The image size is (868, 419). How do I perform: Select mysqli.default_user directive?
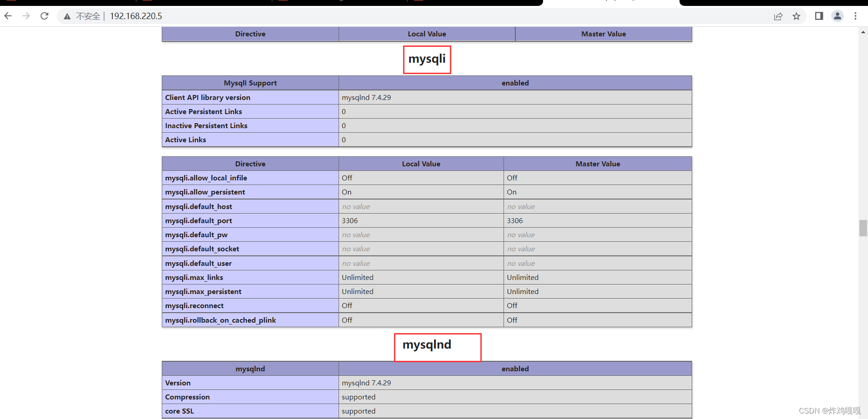tap(199, 263)
